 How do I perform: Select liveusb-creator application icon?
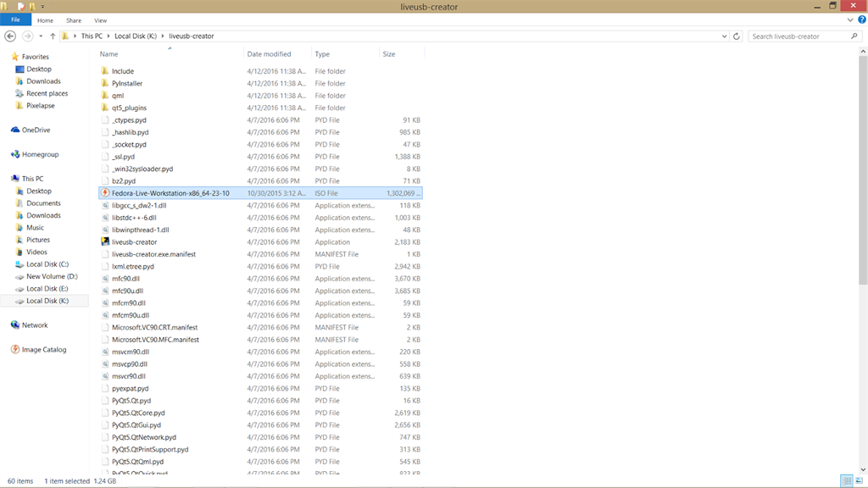105,241
